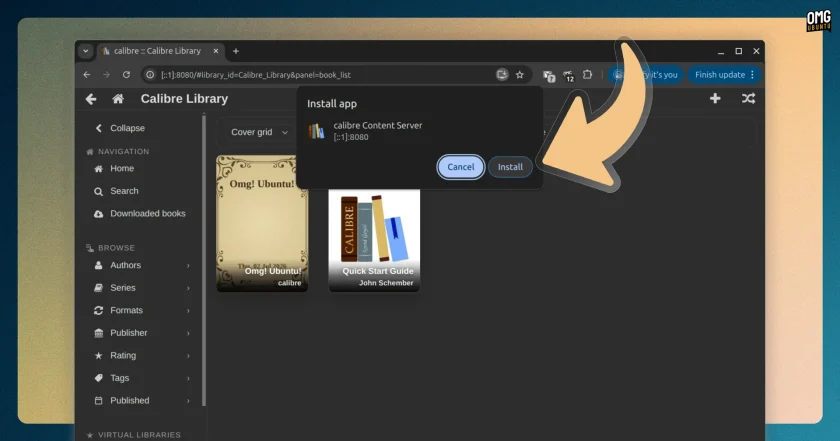Screen dimensions: 840x441
Task: Click the Series book icon
Action: click(x=99, y=288)
